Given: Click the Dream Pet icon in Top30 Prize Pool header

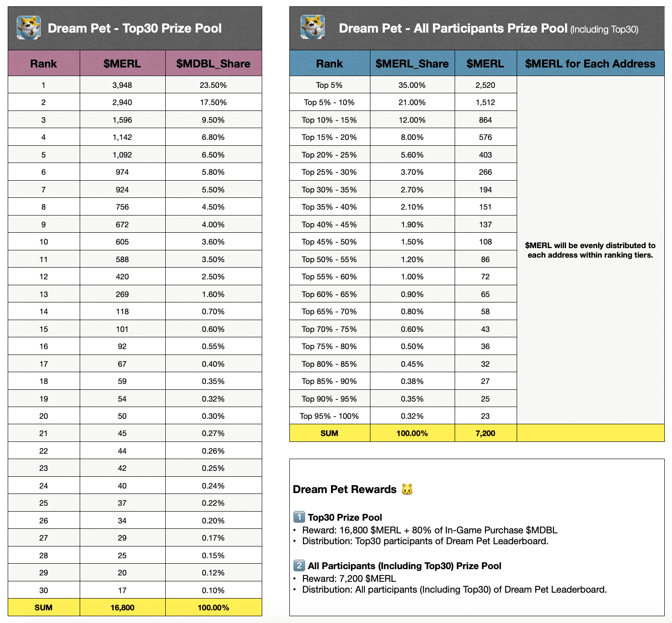Looking at the screenshot, I should (x=29, y=28).
